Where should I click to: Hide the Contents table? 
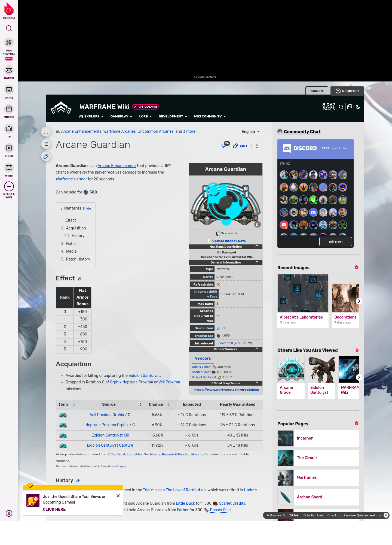pyautogui.click(x=88, y=208)
